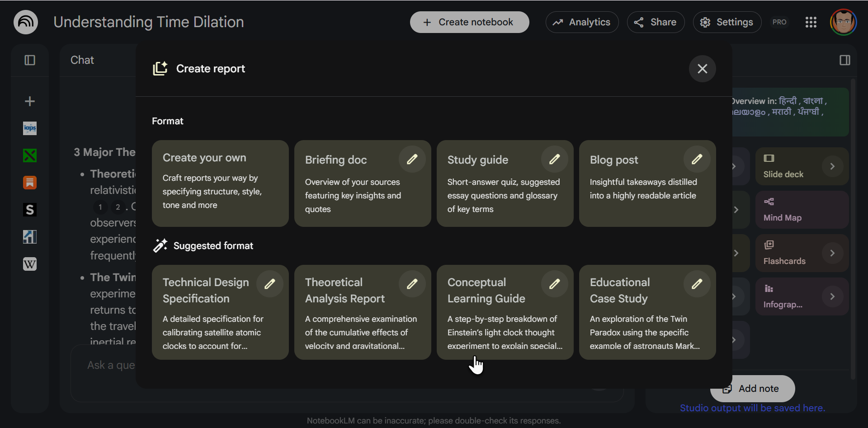Click the Add note button
868x428 pixels.
point(753,389)
